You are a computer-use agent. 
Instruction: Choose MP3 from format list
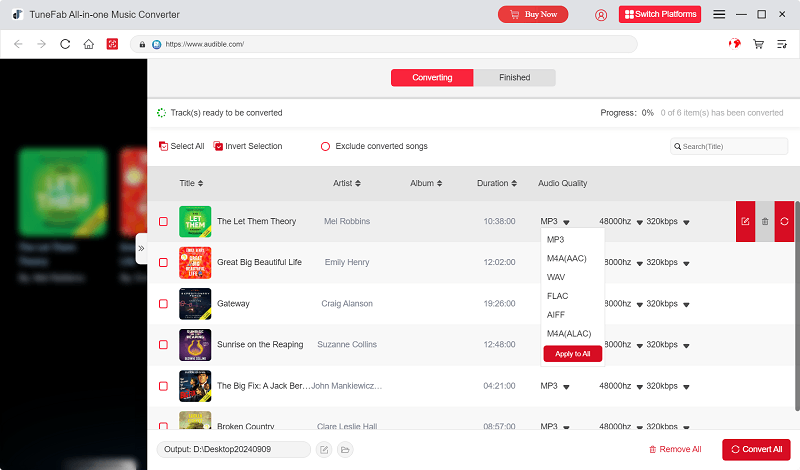(x=572, y=239)
